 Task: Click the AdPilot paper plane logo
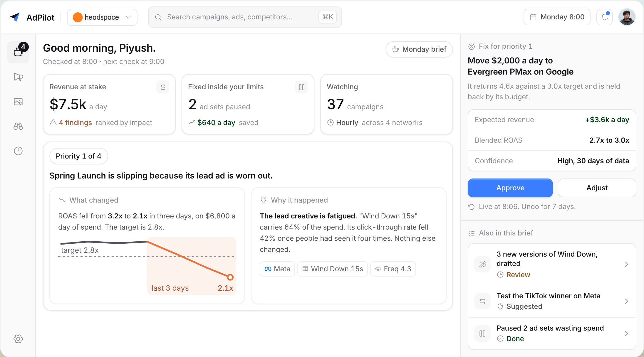[15, 17]
